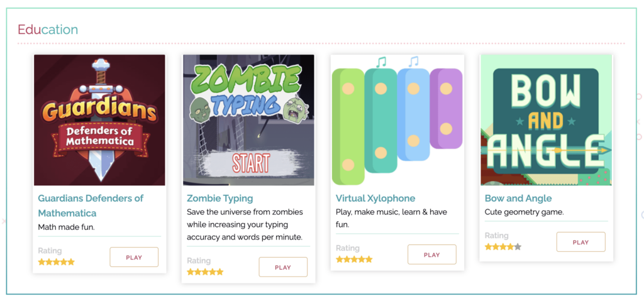Click the START text in Zombie Typing image
The image size is (644, 301).
tap(251, 163)
